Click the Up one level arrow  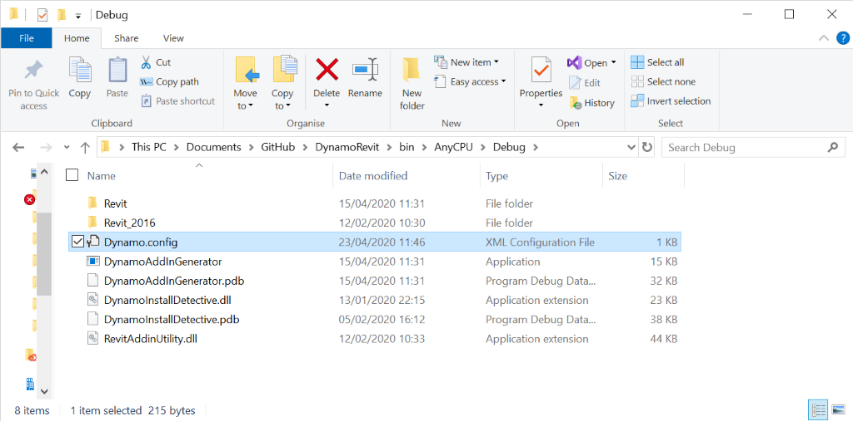point(85,147)
